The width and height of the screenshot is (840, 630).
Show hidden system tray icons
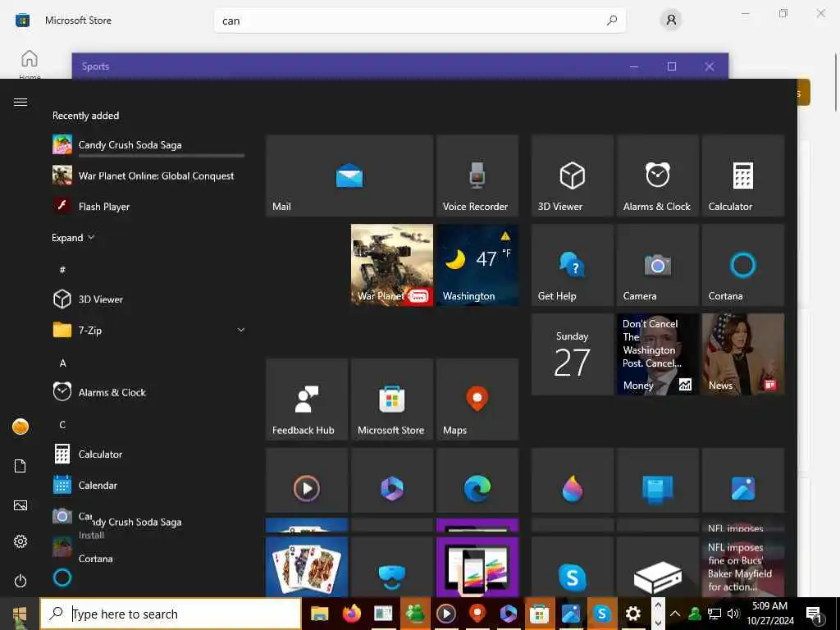(675, 614)
